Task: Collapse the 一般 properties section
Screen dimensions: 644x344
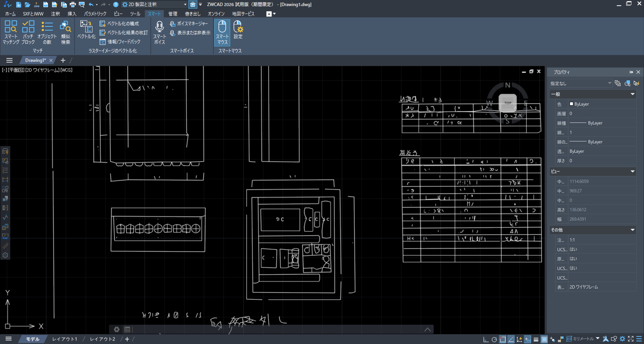Action: click(632, 94)
